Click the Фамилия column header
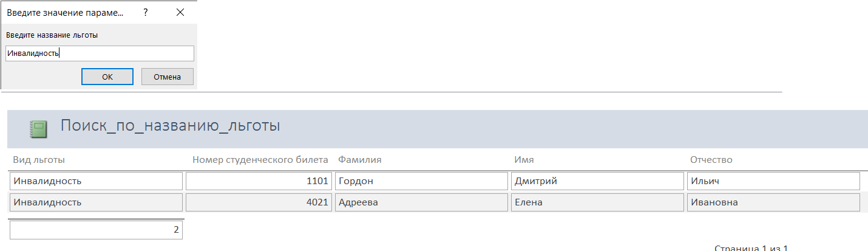868x251 pixels. [x=359, y=160]
